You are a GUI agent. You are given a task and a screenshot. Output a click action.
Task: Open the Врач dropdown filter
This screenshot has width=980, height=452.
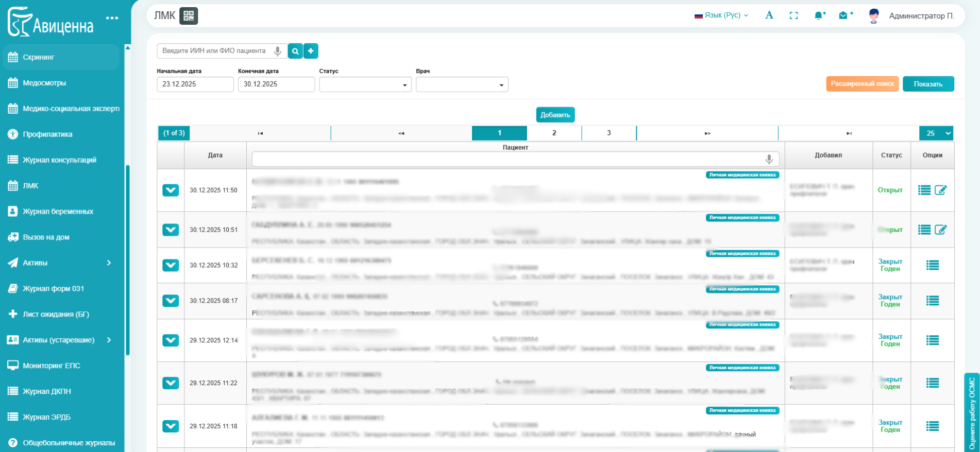point(462,84)
